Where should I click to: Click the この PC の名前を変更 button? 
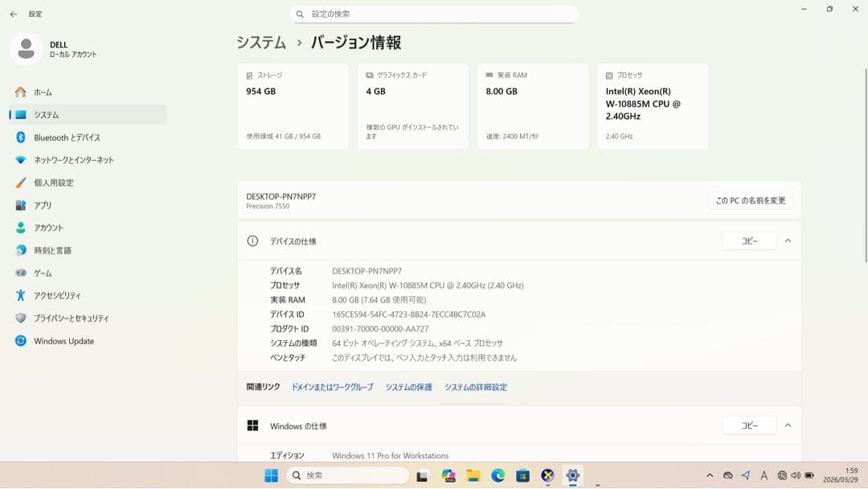751,200
